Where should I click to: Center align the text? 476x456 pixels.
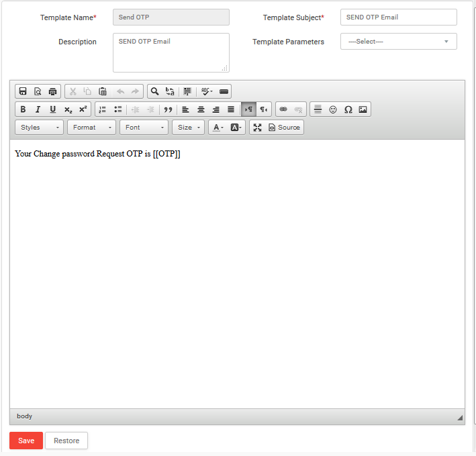pos(201,109)
